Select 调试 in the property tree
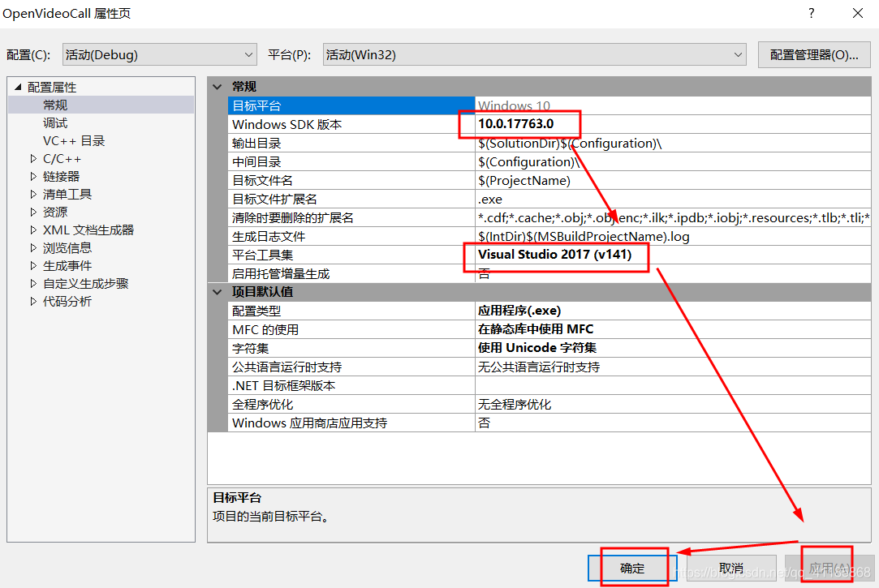 coord(55,122)
